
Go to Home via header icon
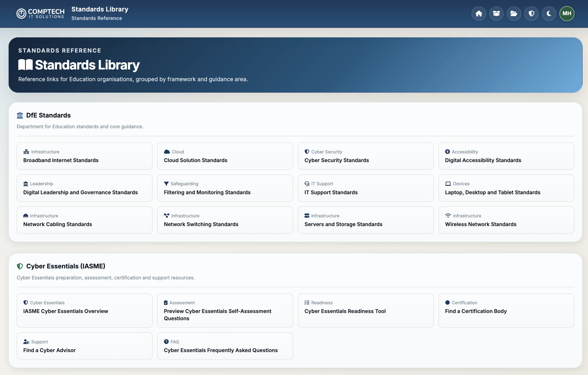[x=479, y=13]
